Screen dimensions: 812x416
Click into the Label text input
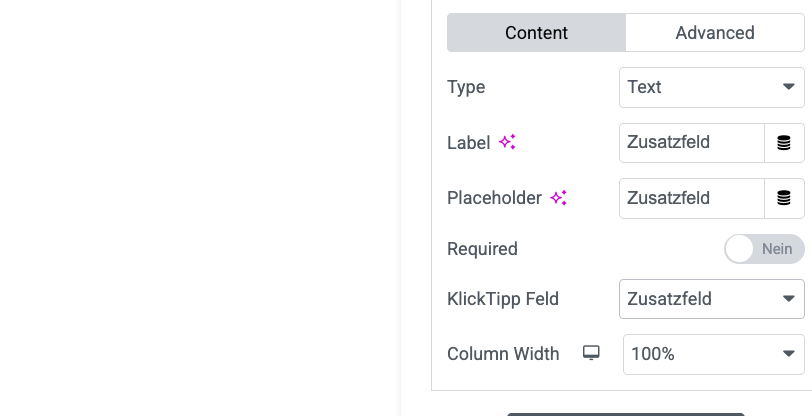[691, 143]
